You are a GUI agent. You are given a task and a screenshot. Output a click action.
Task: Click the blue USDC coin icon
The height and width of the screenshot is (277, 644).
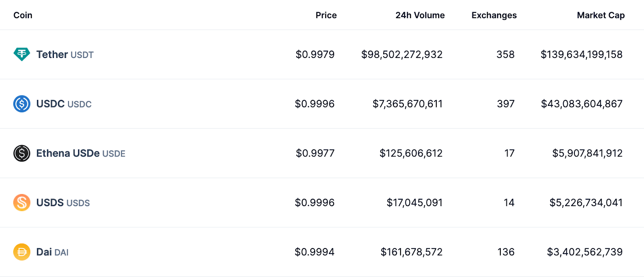tap(22, 104)
